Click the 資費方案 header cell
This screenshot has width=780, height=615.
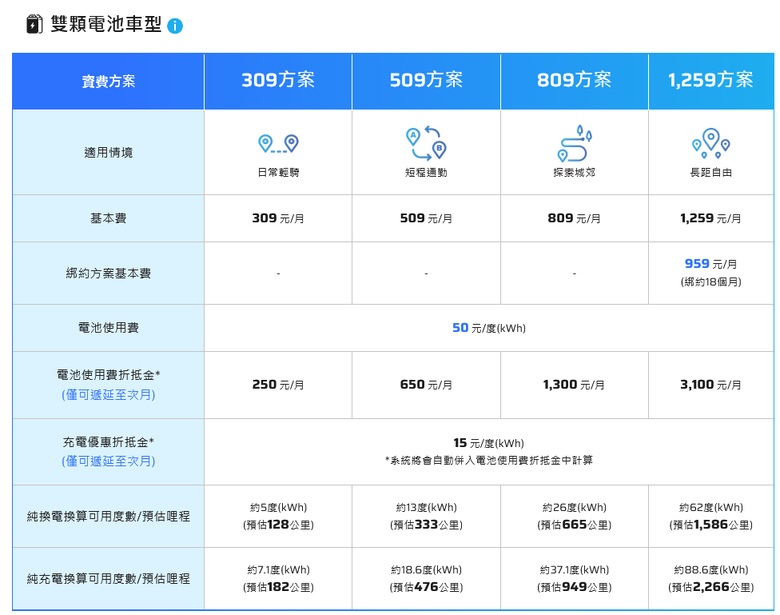point(108,81)
